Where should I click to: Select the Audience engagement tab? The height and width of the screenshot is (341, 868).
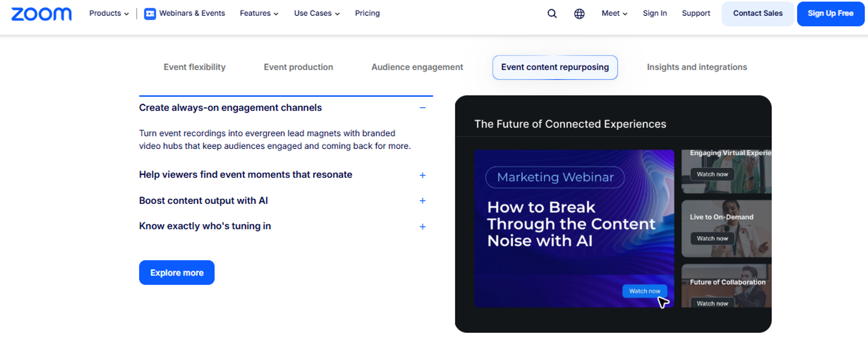pyautogui.click(x=417, y=67)
